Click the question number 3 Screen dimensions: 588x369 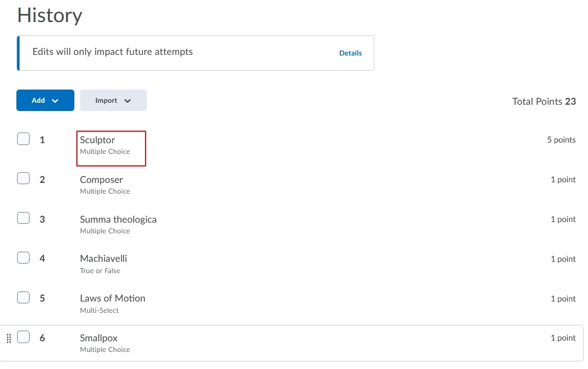42,220
